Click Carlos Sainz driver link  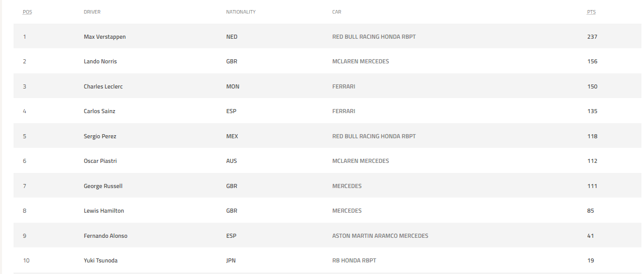pos(99,111)
